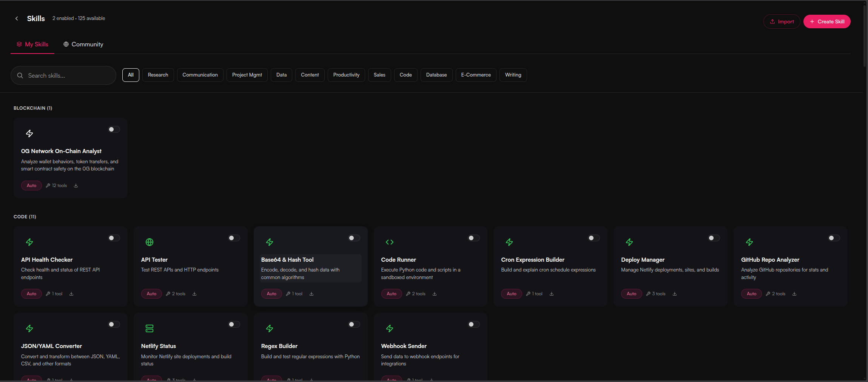Screen dimensions: 868x382
Task: Enable the Code Runner skill
Action: (x=474, y=238)
